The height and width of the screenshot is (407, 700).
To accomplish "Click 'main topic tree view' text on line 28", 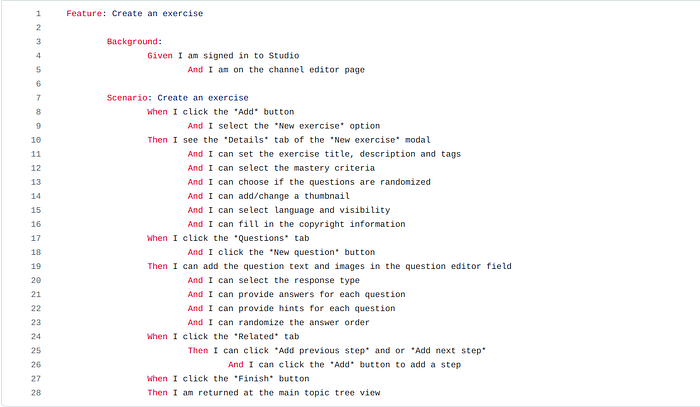I will pyautogui.click(x=329, y=393).
